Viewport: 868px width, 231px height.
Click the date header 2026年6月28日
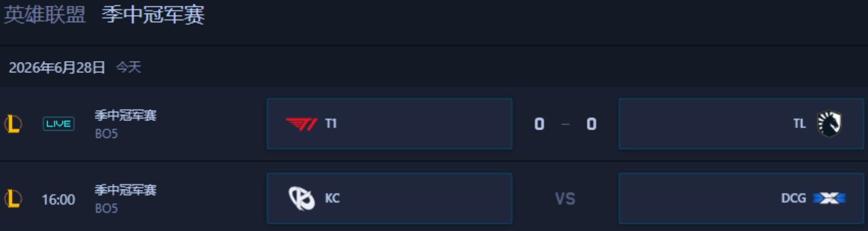click(57, 67)
